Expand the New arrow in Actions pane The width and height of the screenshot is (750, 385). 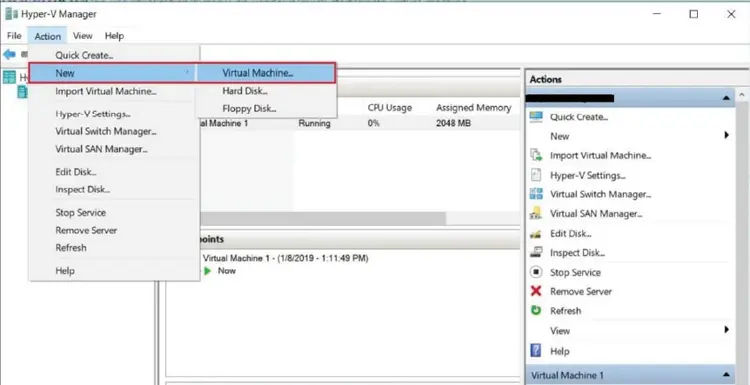(x=726, y=135)
